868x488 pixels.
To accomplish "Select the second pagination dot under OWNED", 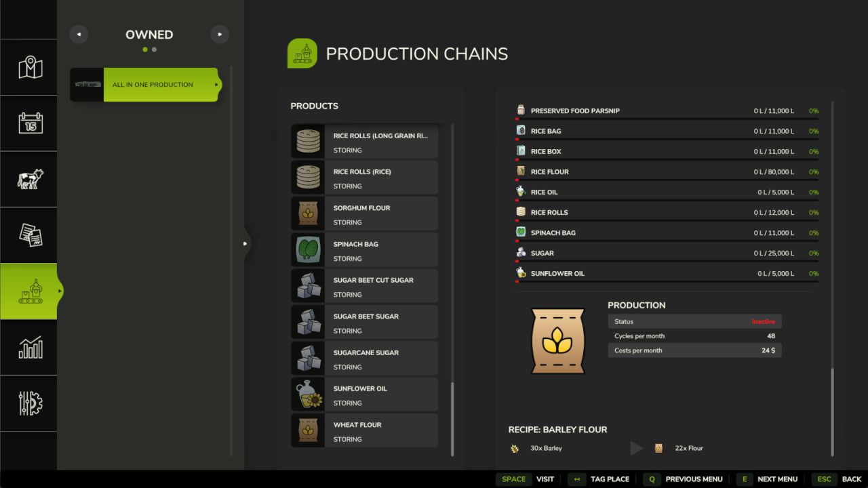I will pos(154,49).
